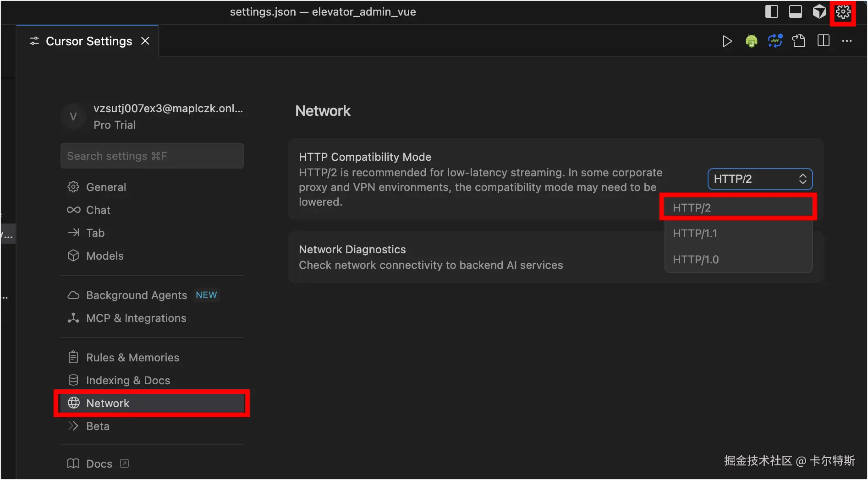Open the Models settings section
The height and width of the screenshot is (480, 868).
(x=152, y=256)
